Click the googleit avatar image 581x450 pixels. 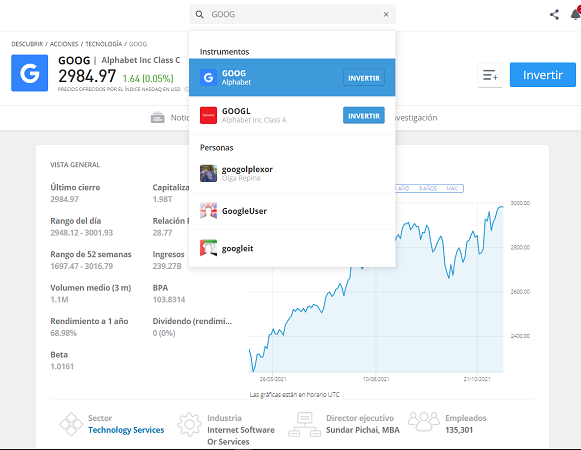(208, 248)
